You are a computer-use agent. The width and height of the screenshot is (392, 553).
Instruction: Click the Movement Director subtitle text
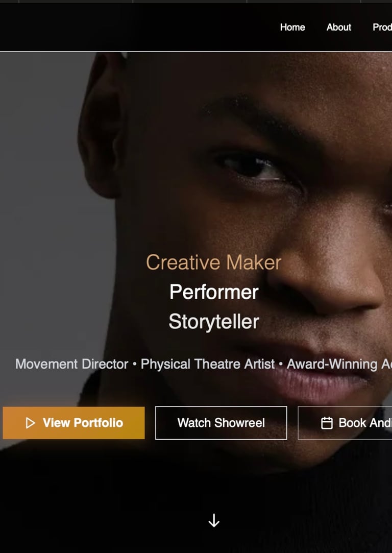[71, 364]
